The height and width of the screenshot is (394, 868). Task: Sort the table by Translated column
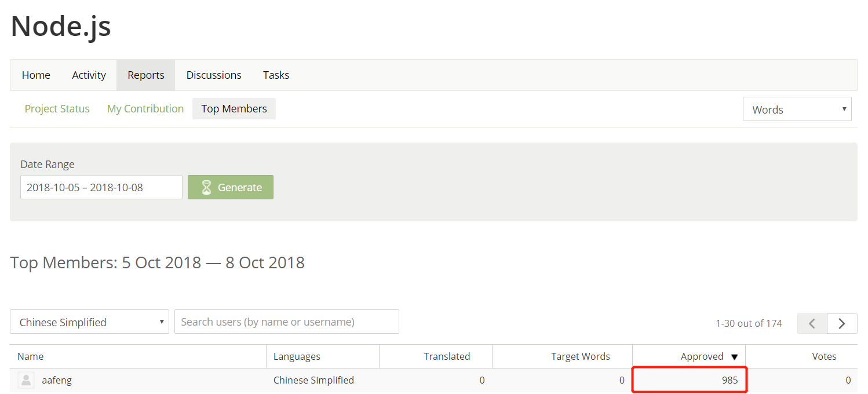pyautogui.click(x=447, y=356)
